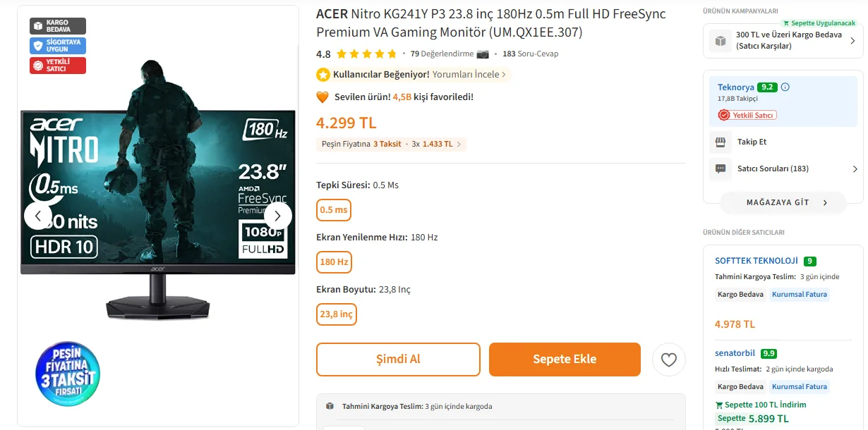Expand the 300 TL free shipping campaign
The width and height of the screenshot is (868, 430).
point(852,41)
